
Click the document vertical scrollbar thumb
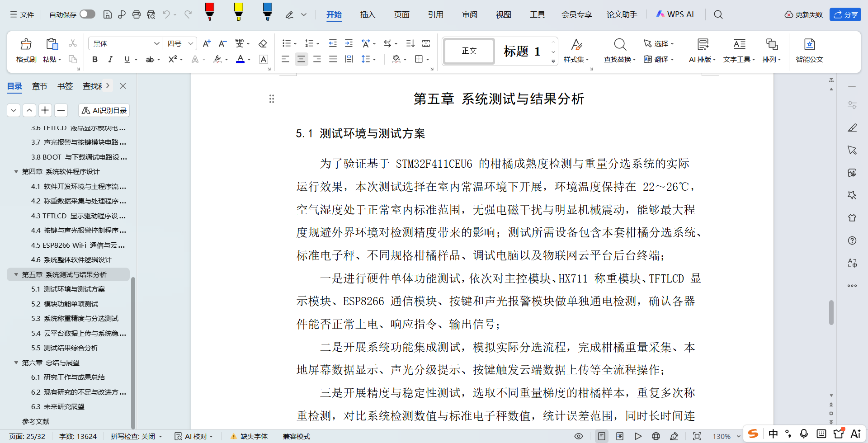[831, 312]
